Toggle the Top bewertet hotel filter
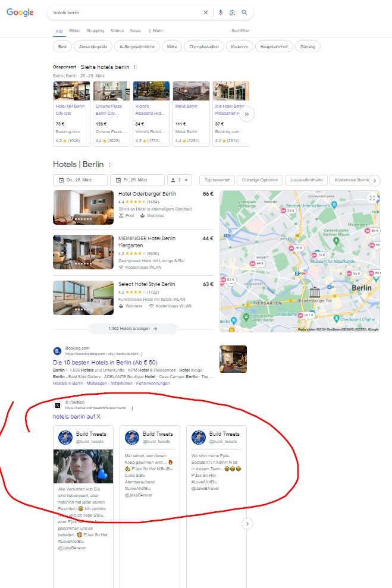392x588 pixels. coord(217,180)
